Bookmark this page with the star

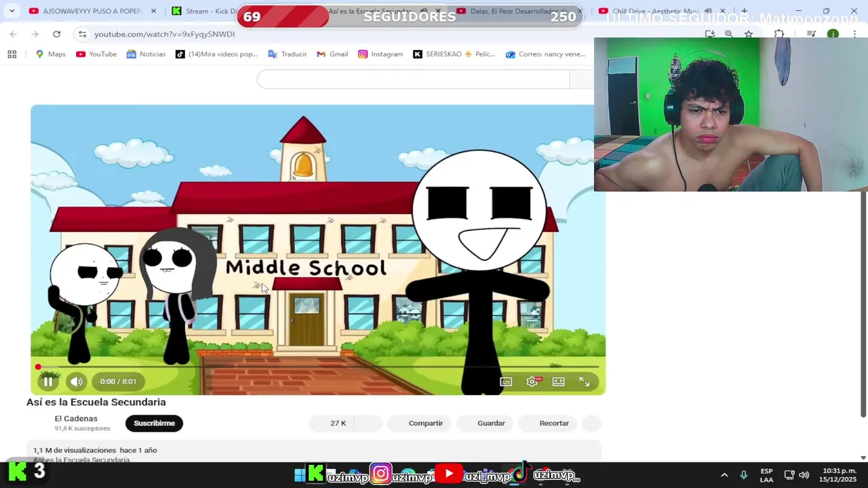749,34
